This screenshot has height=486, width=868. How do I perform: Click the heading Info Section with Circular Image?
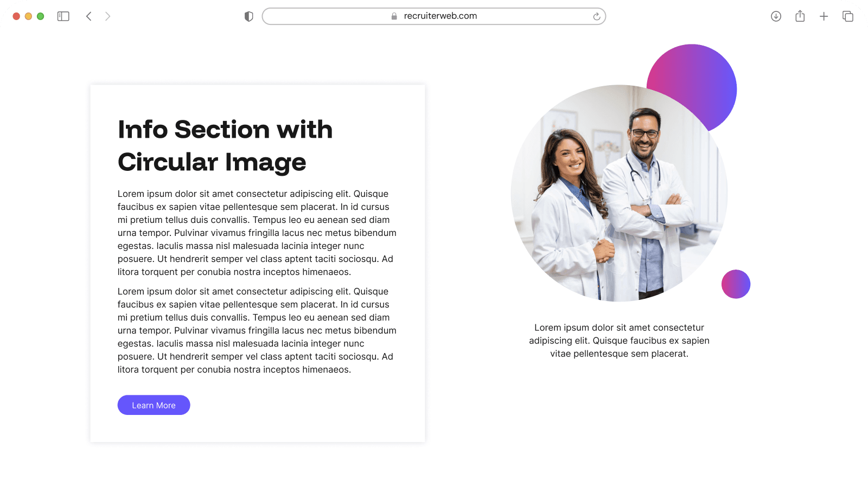[x=225, y=145]
